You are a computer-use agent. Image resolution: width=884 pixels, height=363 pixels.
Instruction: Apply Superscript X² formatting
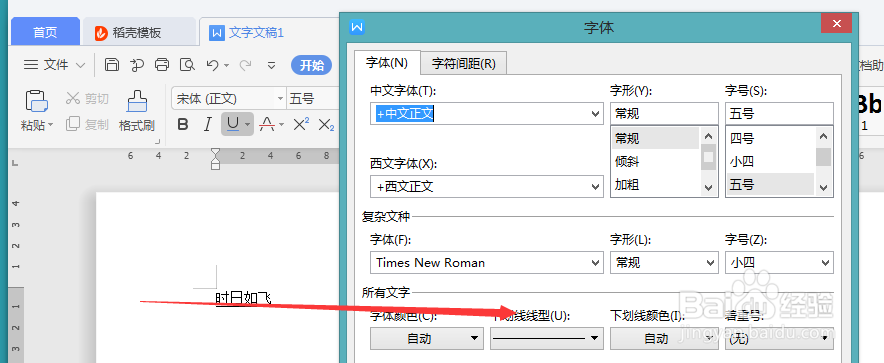[x=302, y=124]
